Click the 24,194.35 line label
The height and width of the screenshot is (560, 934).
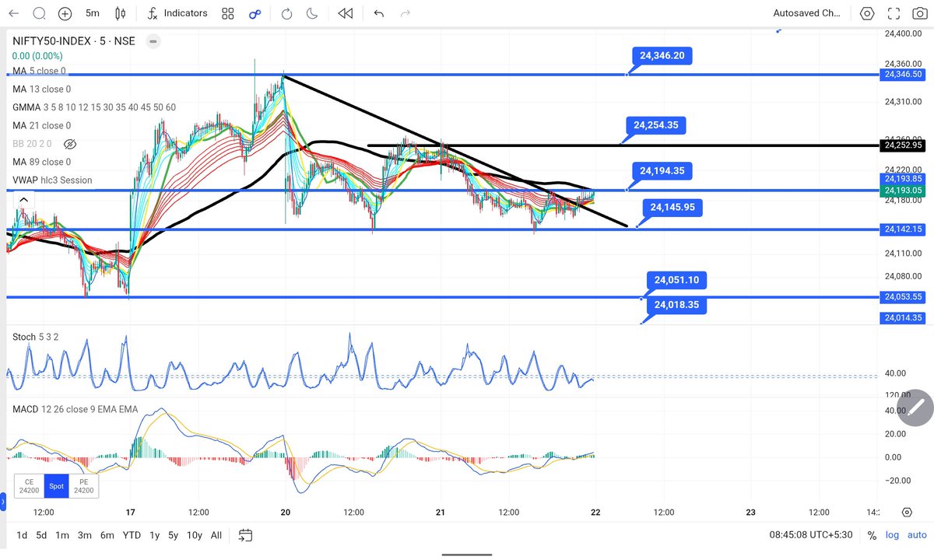click(x=662, y=171)
